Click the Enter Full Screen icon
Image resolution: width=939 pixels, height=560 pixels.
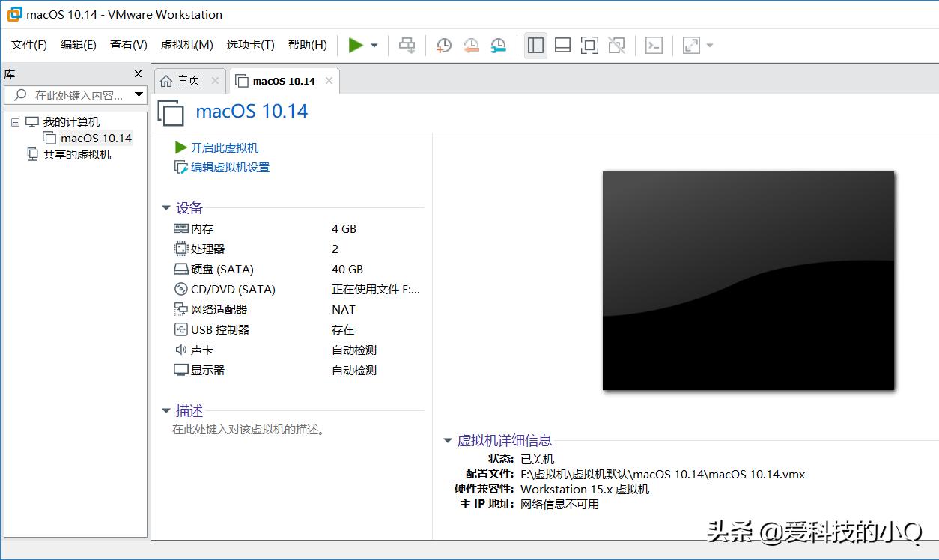coord(690,45)
